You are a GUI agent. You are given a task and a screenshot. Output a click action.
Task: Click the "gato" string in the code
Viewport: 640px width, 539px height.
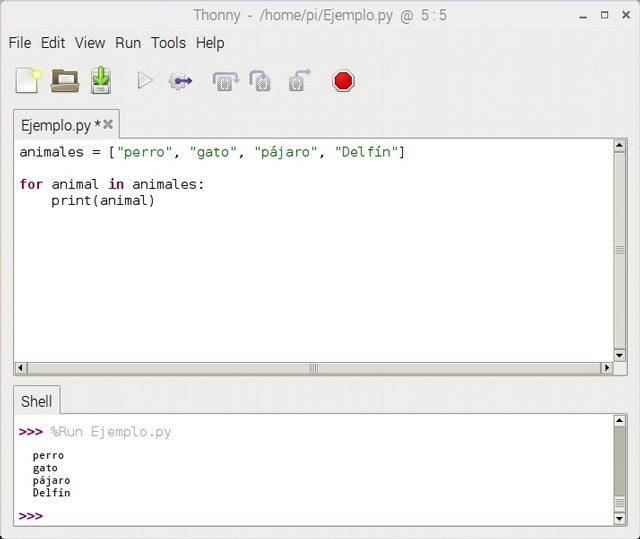[x=213, y=152]
